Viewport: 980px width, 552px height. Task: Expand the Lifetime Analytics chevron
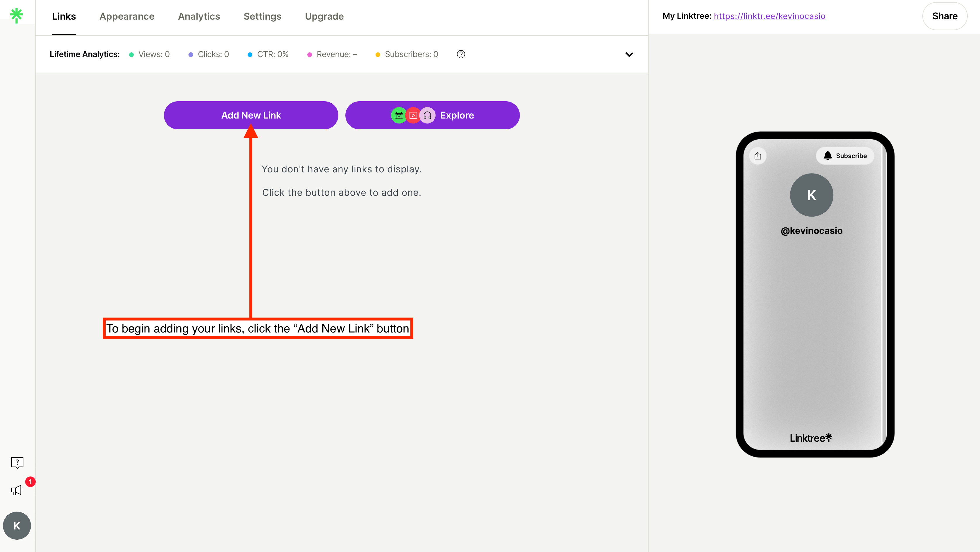pos(629,54)
